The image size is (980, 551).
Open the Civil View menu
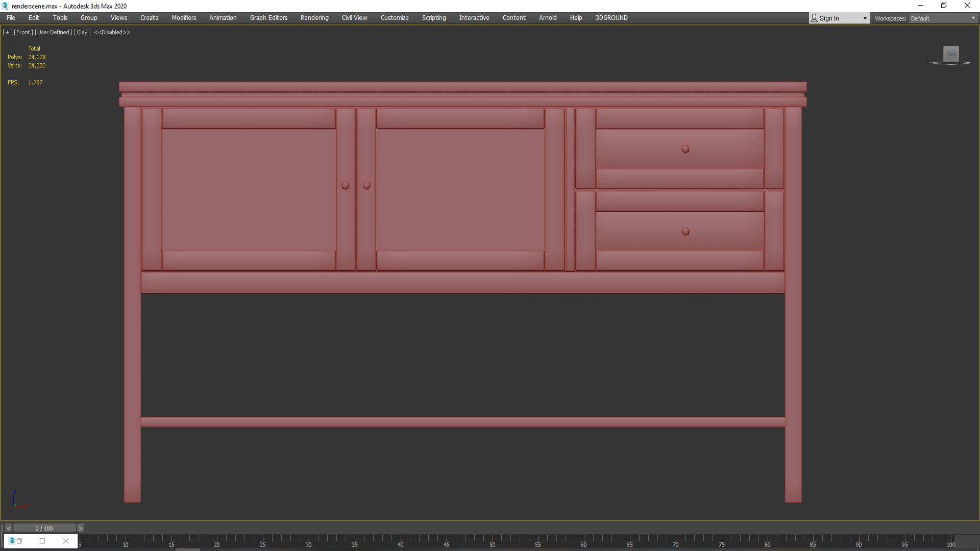(x=355, y=18)
